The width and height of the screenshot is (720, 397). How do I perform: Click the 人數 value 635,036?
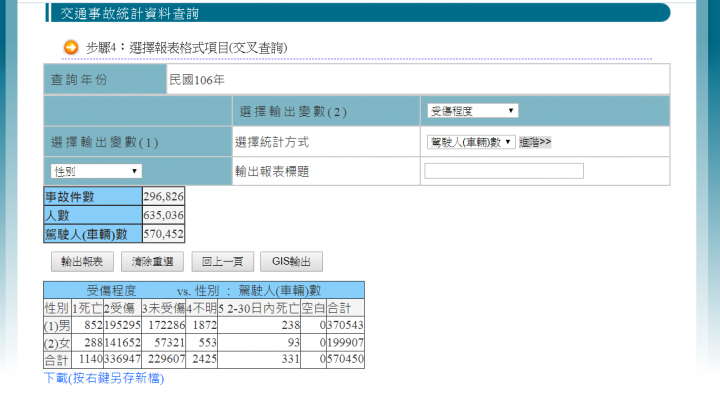pos(163,215)
